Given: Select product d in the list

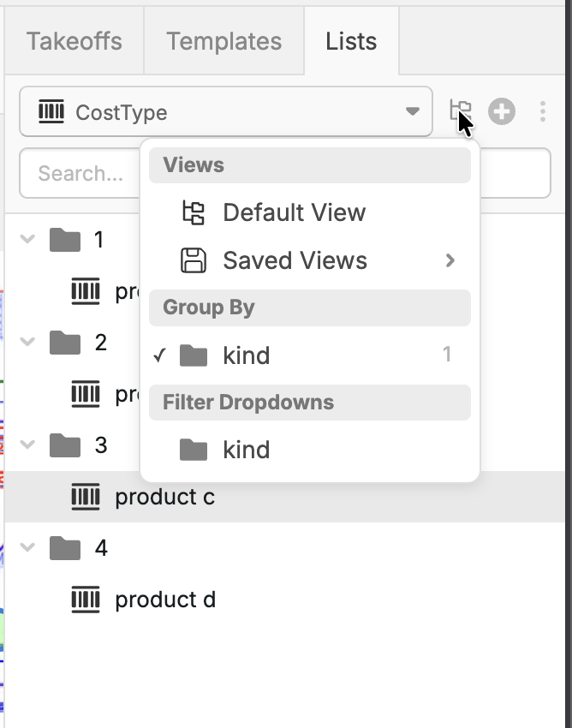Looking at the screenshot, I should click(165, 600).
